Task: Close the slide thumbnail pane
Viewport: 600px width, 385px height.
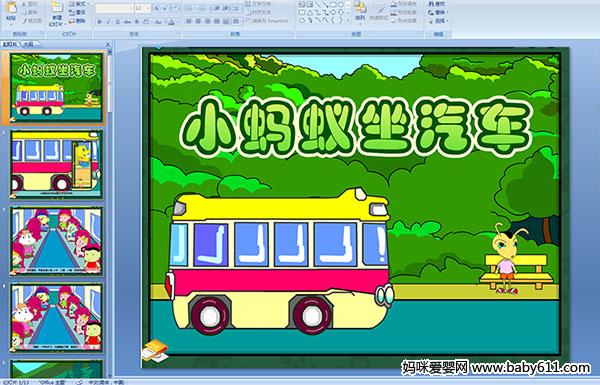Action: click(x=108, y=44)
